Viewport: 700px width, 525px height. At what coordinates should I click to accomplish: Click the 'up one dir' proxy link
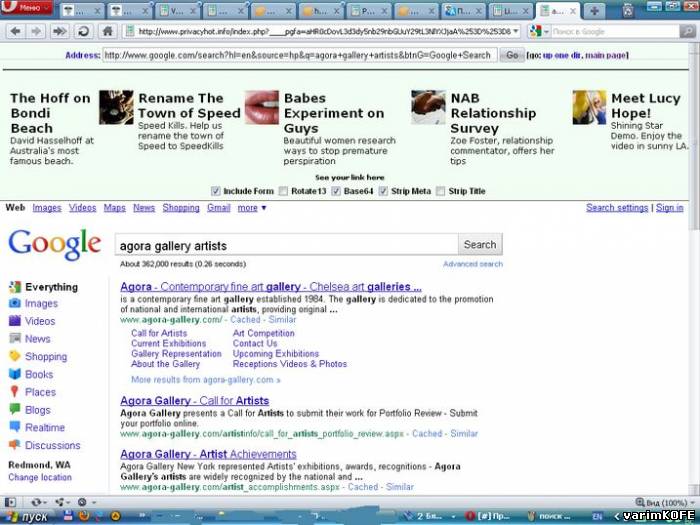[x=562, y=55]
